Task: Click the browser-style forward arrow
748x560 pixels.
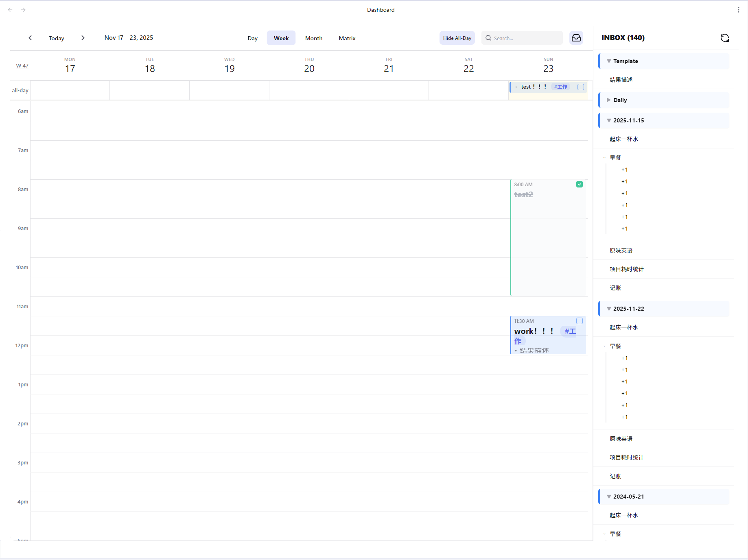Action: 23,9
